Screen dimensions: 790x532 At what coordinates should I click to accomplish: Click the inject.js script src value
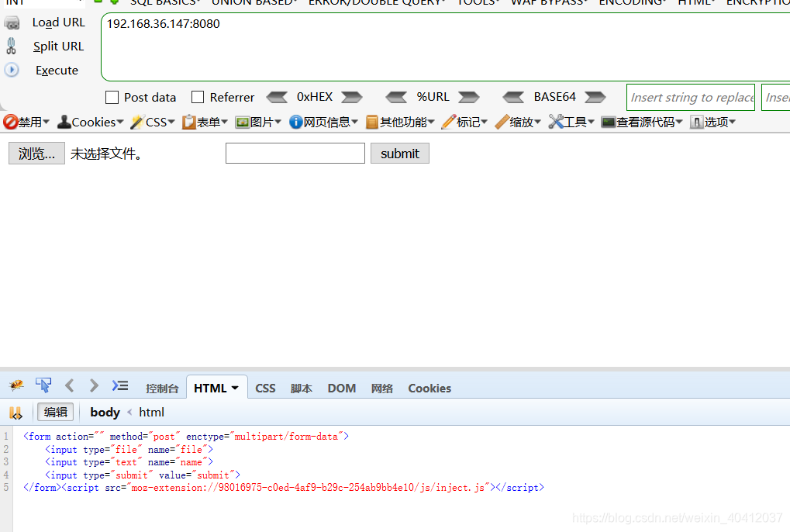pyautogui.click(x=308, y=488)
